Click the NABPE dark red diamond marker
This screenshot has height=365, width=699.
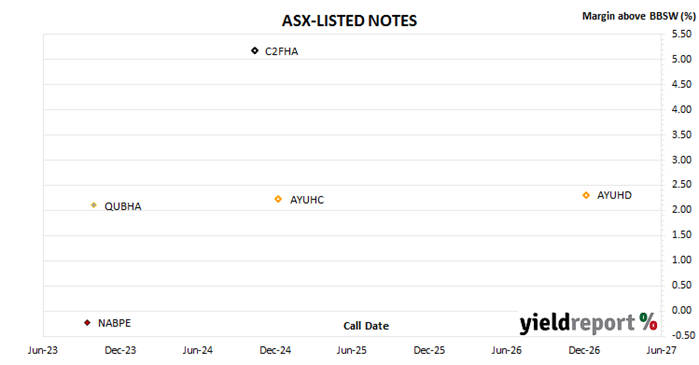click(87, 323)
